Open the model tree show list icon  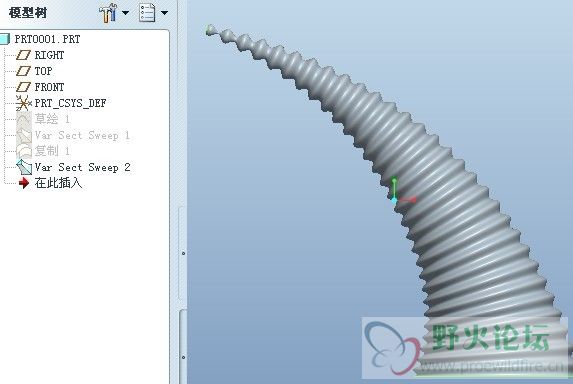tap(147, 13)
